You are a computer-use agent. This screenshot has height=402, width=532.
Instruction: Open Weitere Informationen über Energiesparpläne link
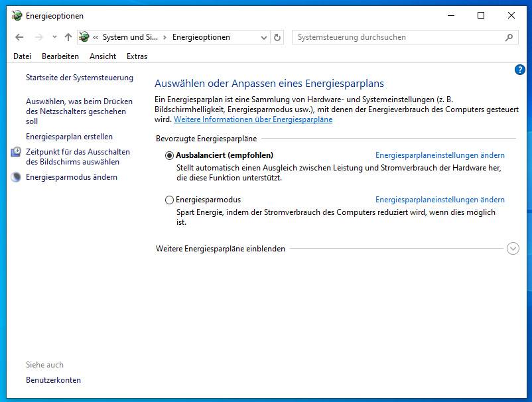click(253, 119)
